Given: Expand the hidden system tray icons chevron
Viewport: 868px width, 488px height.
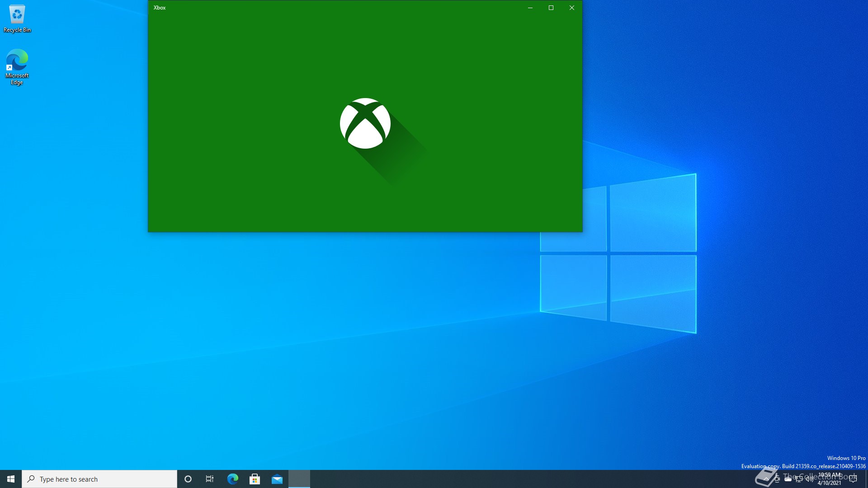Looking at the screenshot, I should tap(766, 479).
